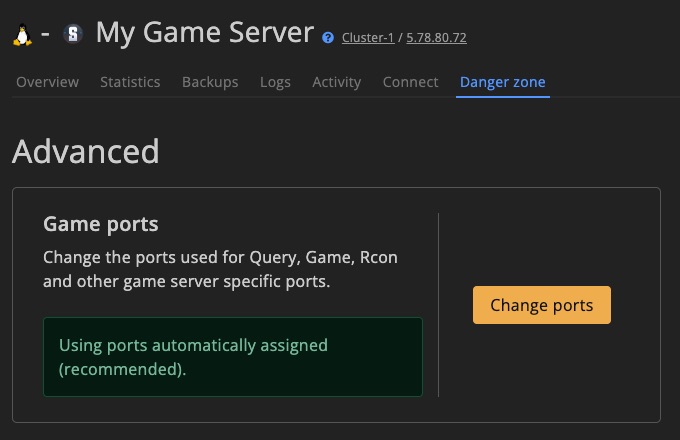Select the Activity tab
The image size is (680, 440).
337,82
